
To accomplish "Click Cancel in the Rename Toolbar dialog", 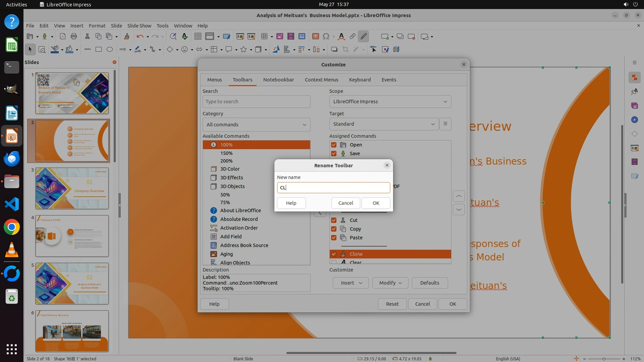I will (345, 203).
